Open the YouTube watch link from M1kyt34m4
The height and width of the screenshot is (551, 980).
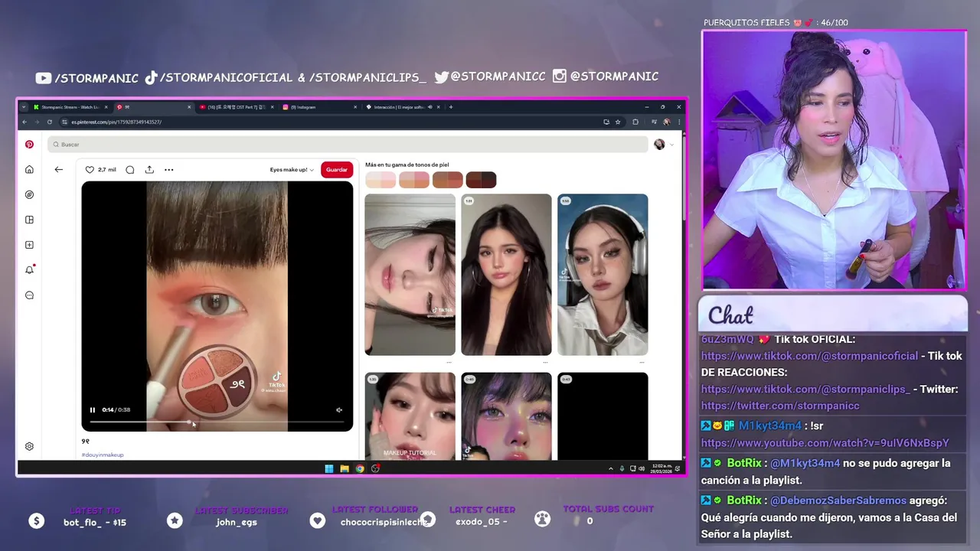click(825, 443)
